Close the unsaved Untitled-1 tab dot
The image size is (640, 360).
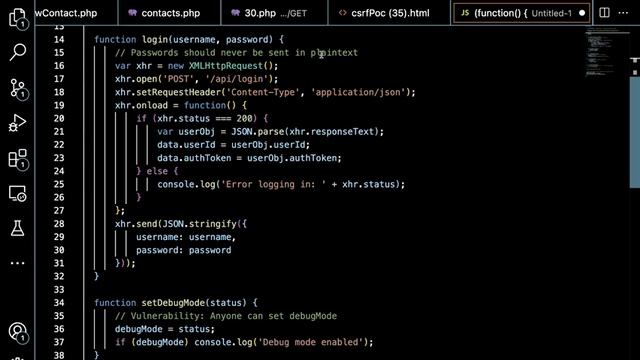point(582,13)
